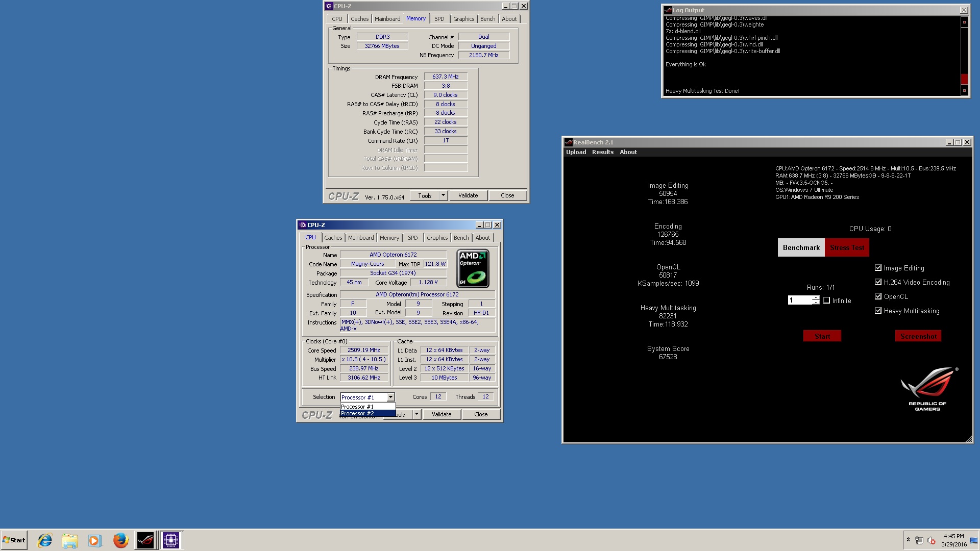The height and width of the screenshot is (551, 980).
Task: Show hidden system tray icons
Action: coord(908,540)
